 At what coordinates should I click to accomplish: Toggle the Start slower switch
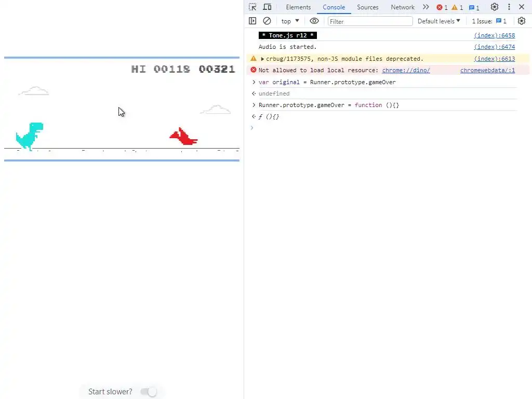[149, 392]
